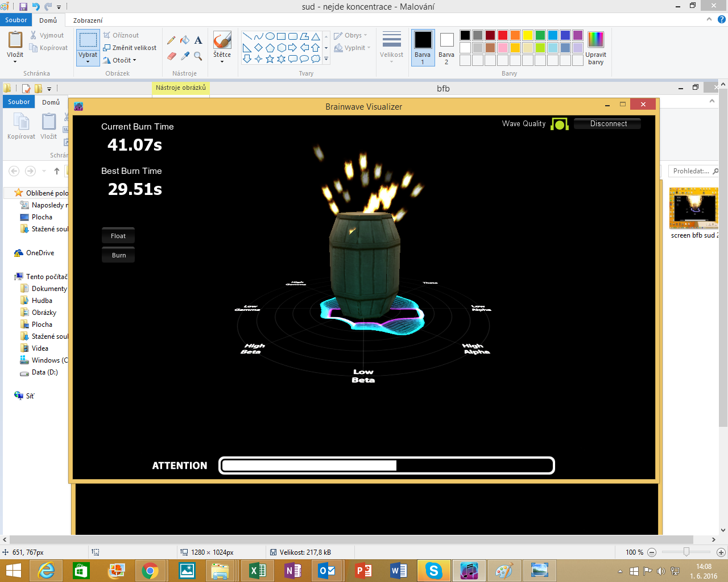Select the oval shape in Tvary gallery
This screenshot has width=728, height=582.
270,36
